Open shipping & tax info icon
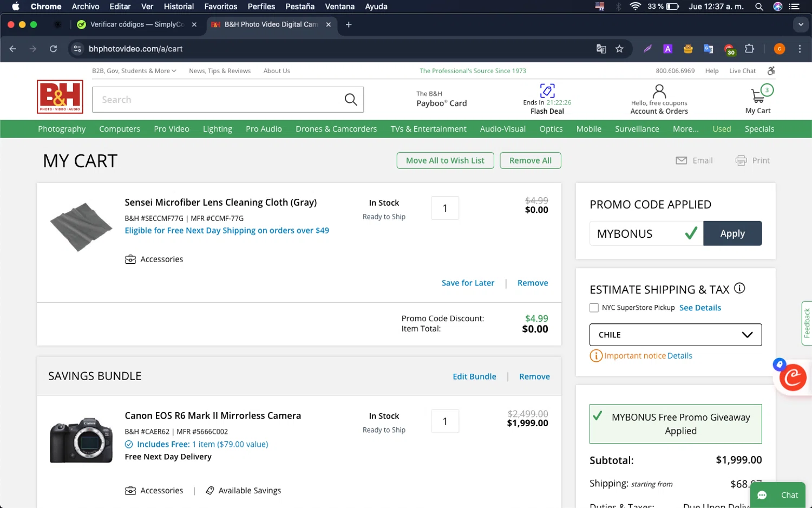The image size is (812, 508). (x=739, y=289)
